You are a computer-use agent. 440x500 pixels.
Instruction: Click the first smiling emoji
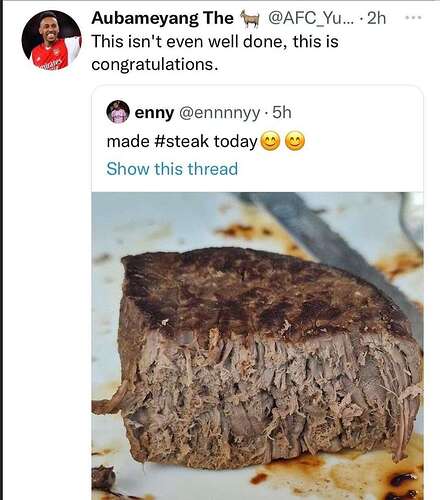270,141
